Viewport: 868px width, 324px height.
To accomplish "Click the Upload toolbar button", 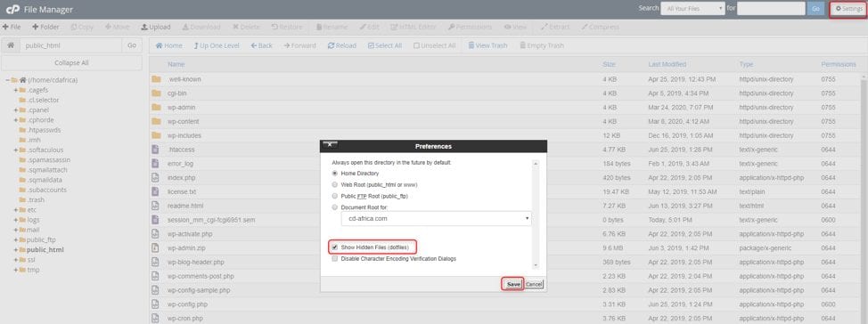I will [x=156, y=27].
